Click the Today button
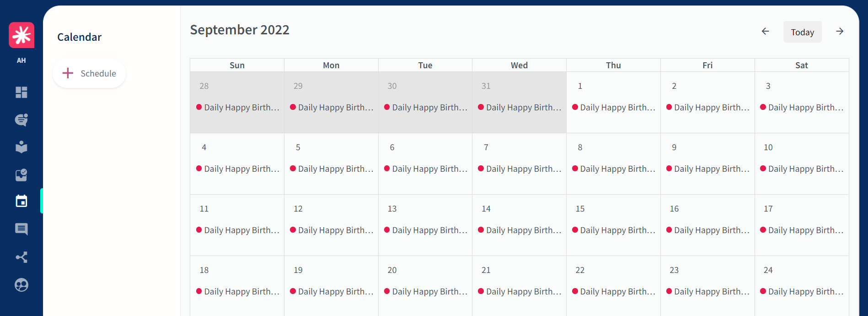This screenshot has width=868, height=316. (x=803, y=32)
